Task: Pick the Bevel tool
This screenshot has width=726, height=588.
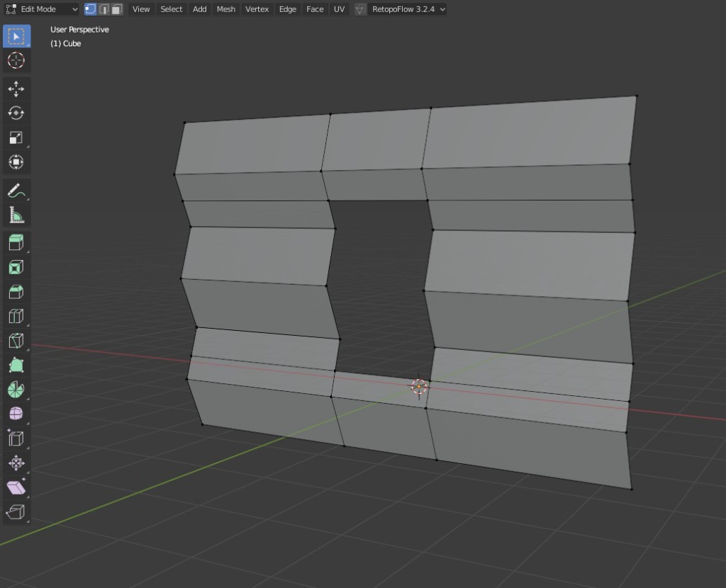Action: [16, 292]
